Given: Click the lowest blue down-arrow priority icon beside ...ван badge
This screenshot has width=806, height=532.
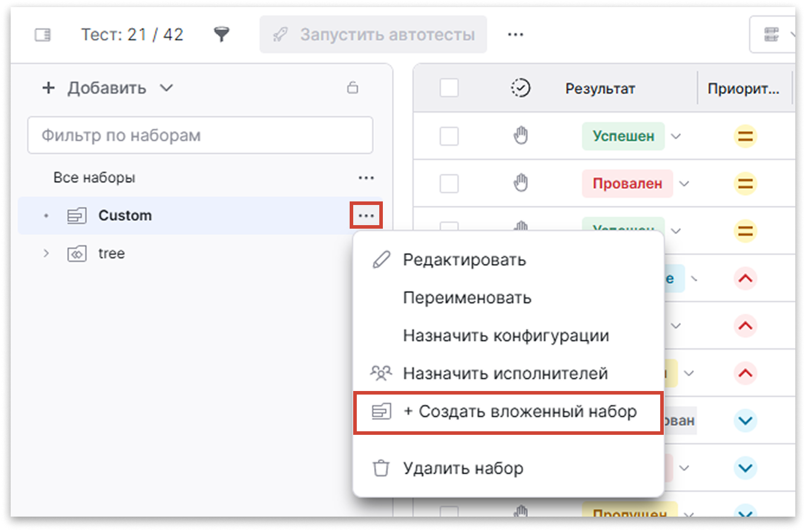Looking at the screenshot, I should pyautogui.click(x=746, y=421).
